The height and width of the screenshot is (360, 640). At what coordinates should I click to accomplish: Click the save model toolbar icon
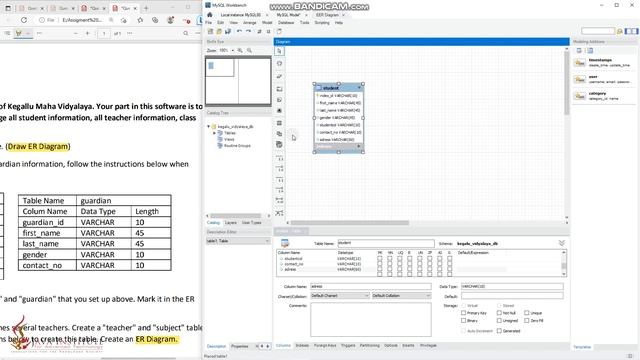[x=228, y=31]
